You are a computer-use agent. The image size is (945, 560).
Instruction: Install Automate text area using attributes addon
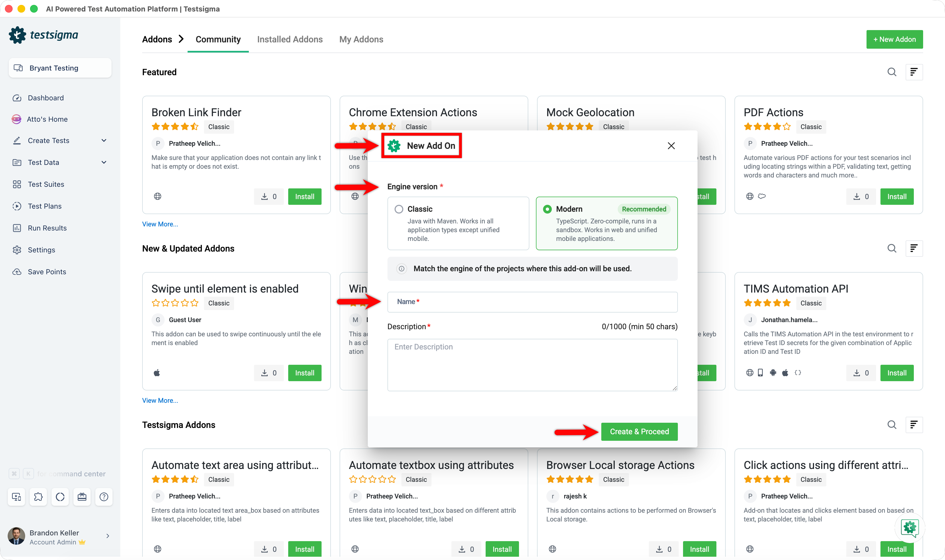(304, 549)
